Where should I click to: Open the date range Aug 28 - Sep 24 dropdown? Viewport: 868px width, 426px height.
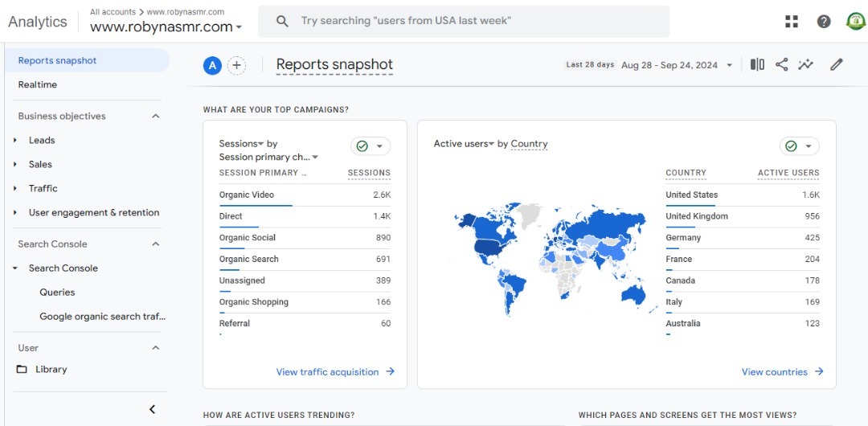click(x=676, y=65)
